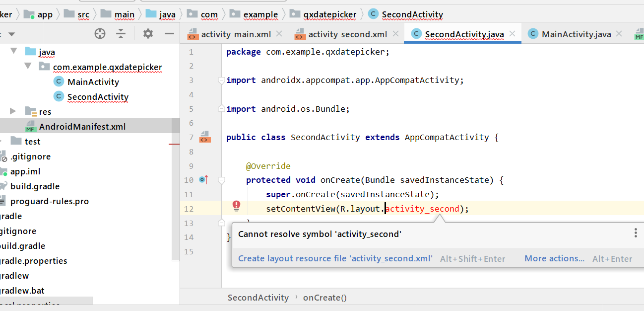
Task: Collapse all with the project panel icon
Action: tap(121, 34)
